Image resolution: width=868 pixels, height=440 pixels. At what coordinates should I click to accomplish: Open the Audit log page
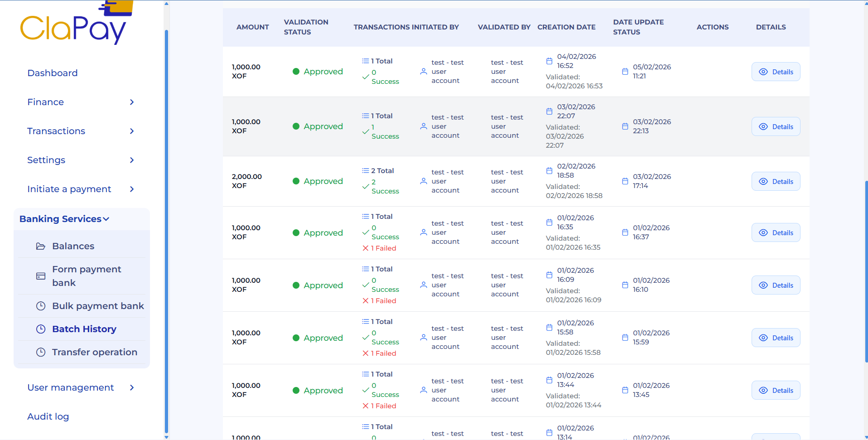coord(48,416)
